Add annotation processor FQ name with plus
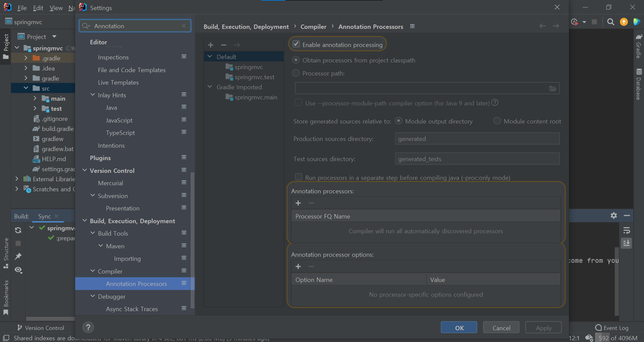This screenshot has height=342, width=644. pyautogui.click(x=298, y=203)
